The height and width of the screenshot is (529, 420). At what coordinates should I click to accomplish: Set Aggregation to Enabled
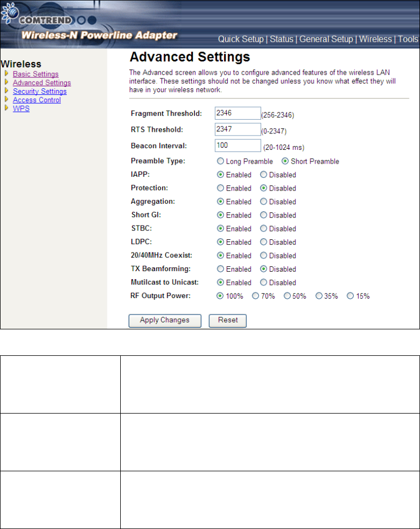[x=220, y=201]
